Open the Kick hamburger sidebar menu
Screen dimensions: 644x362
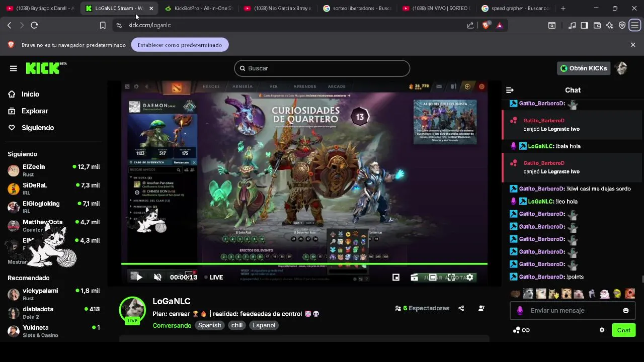[14, 68]
